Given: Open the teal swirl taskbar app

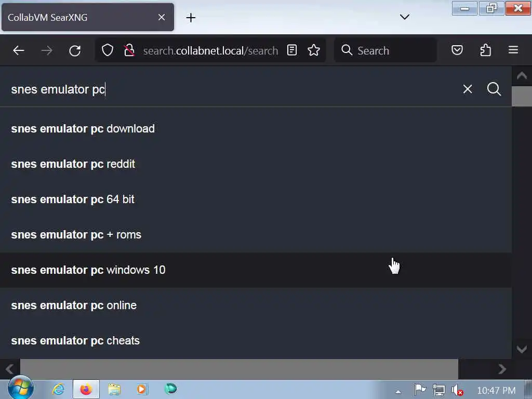Looking at the screenshot, I should tap(170, 389).
